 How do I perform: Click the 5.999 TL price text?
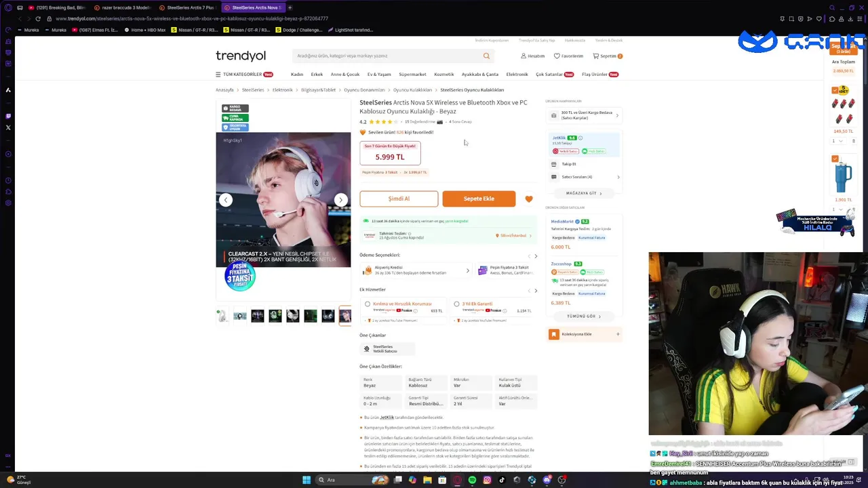(390, 157)
